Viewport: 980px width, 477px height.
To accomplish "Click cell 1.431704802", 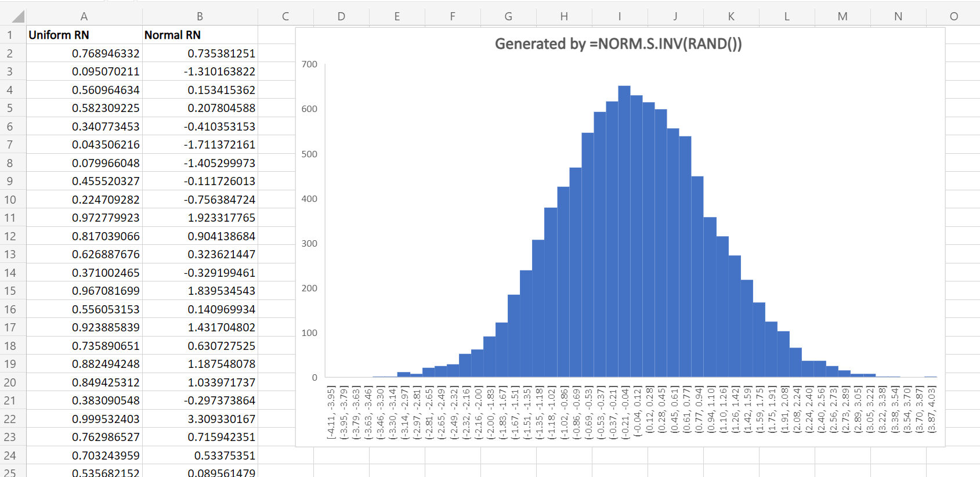I will 200,327.
